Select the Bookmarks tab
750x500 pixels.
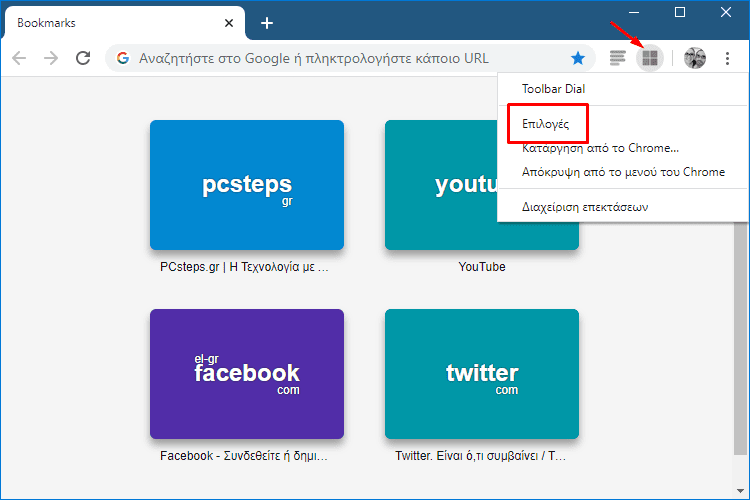[110, 22]
